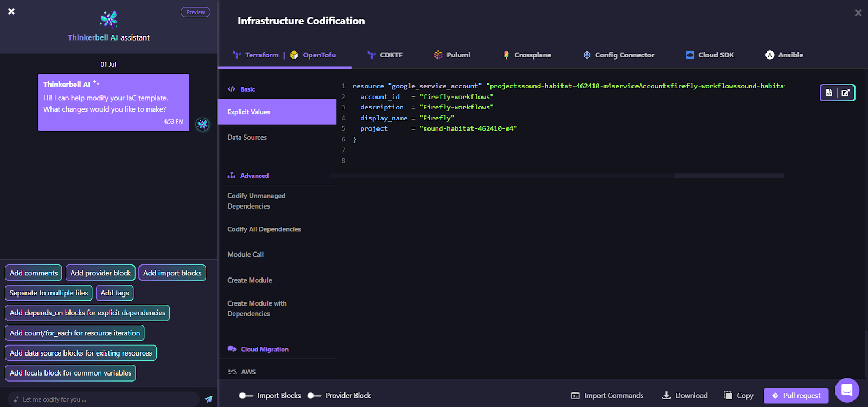This screenshot has height=407, width=868.
Task: Click the Cloud Migration section icon
Action: point(232,349)
